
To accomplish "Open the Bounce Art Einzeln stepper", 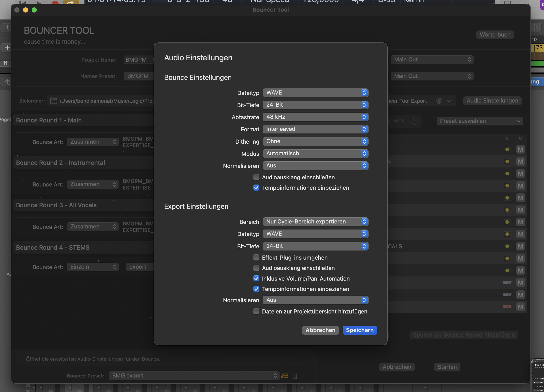I will pyautogui.click(x=93, y=267).
